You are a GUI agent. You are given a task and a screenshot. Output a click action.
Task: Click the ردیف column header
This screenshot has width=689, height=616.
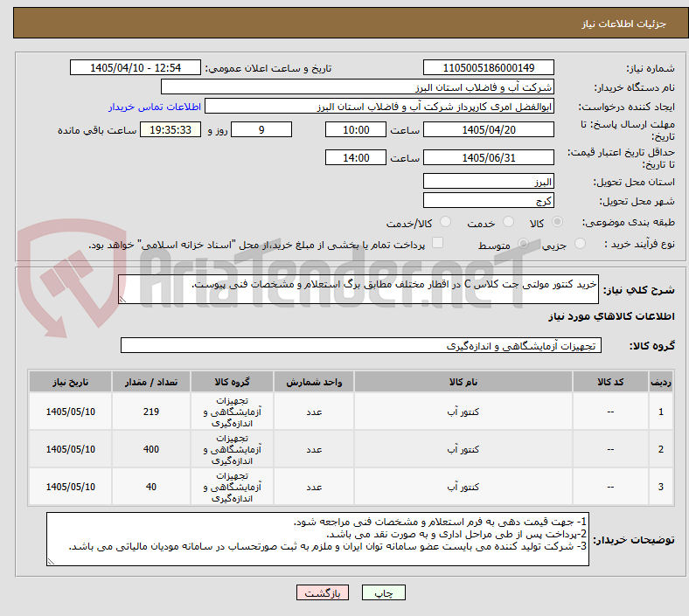[660, 382]
